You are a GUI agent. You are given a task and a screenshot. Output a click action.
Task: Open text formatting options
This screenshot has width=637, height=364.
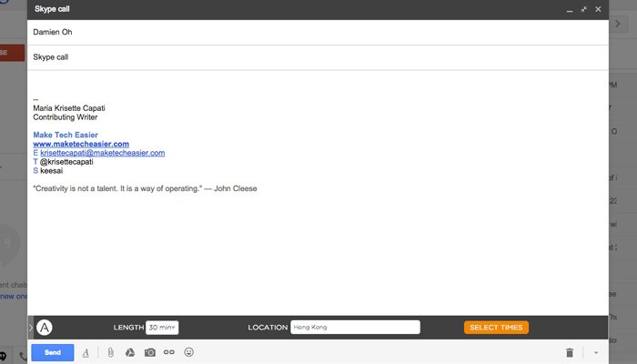[x=86, y=353]
